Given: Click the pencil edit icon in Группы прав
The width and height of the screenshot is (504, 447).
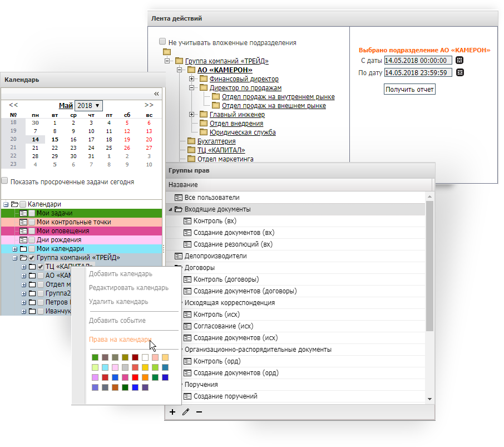Looking at the screenshot, I should 186,412.
